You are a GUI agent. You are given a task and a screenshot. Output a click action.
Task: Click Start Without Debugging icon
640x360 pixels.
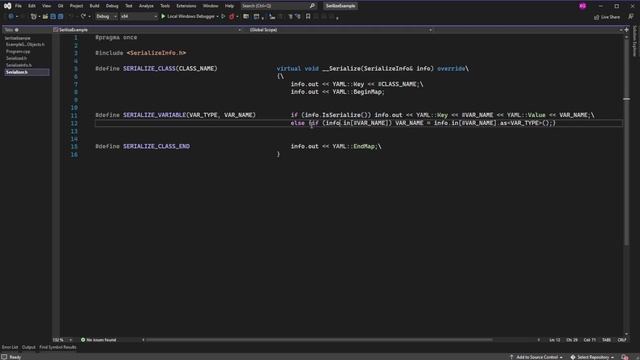click(x=223, y=17)
